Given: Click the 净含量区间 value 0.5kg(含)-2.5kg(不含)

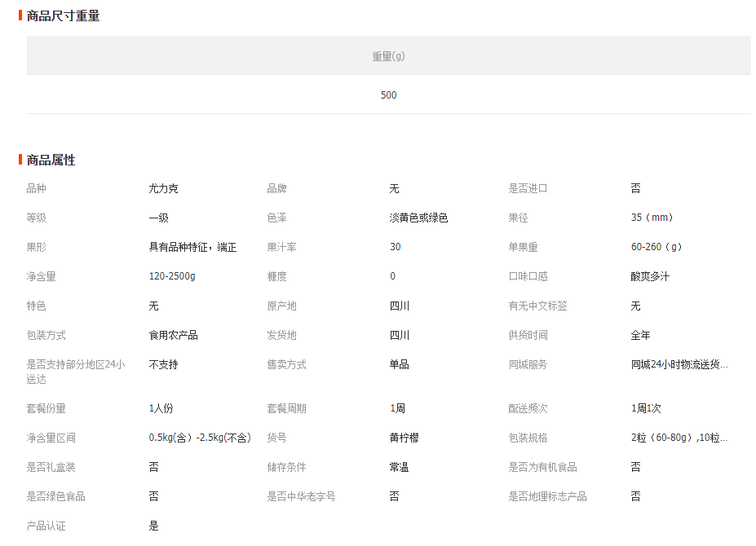Looking at the screenshot, I should click(200, 438).
